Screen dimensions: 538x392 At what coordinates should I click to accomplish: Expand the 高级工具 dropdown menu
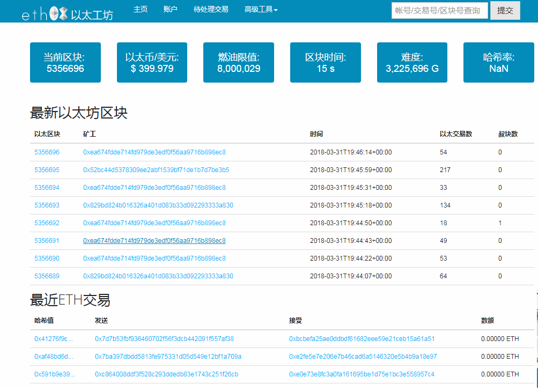pos(261,9)
